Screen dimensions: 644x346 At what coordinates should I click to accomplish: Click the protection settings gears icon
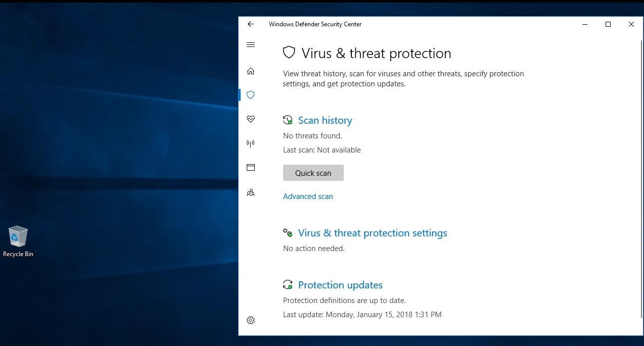point(288,233)
